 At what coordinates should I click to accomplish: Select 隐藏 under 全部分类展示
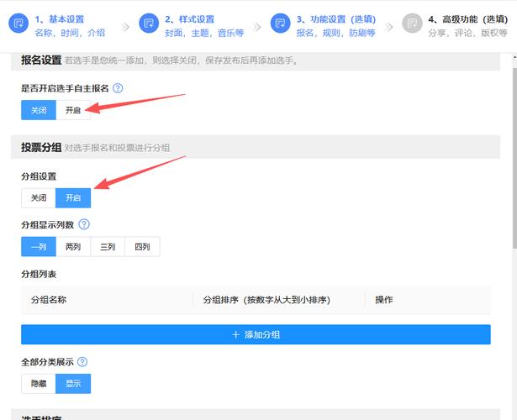click(39, 383)
